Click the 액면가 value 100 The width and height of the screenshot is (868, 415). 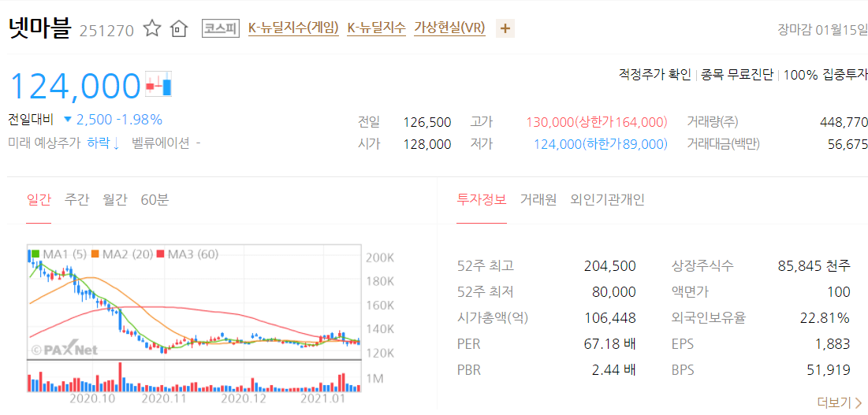point(840,292)
